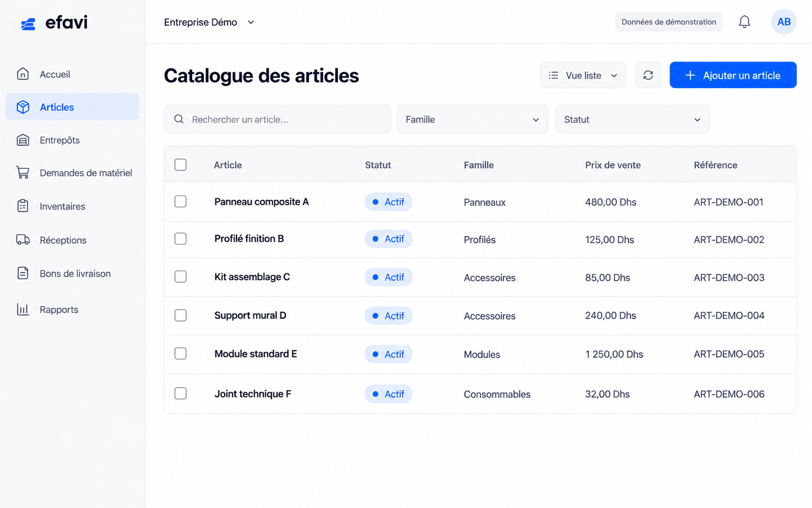Click reference ART-DEMO-005
812x508 pixels.
(729, 354)
